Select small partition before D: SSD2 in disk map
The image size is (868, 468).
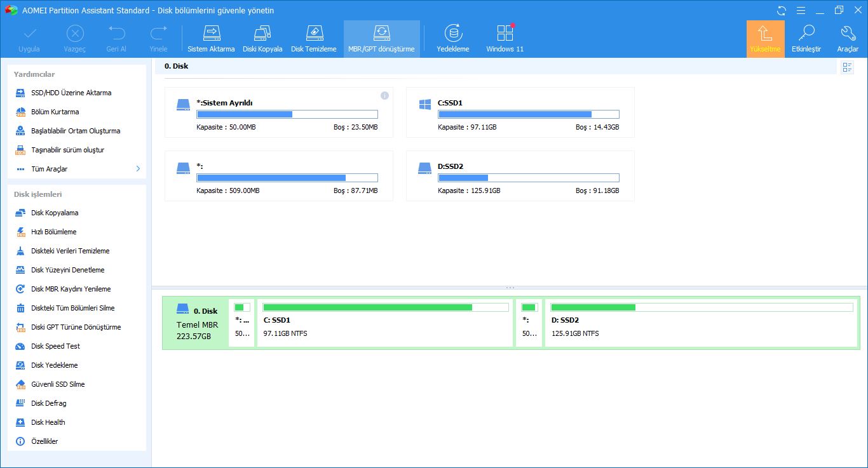529,323
